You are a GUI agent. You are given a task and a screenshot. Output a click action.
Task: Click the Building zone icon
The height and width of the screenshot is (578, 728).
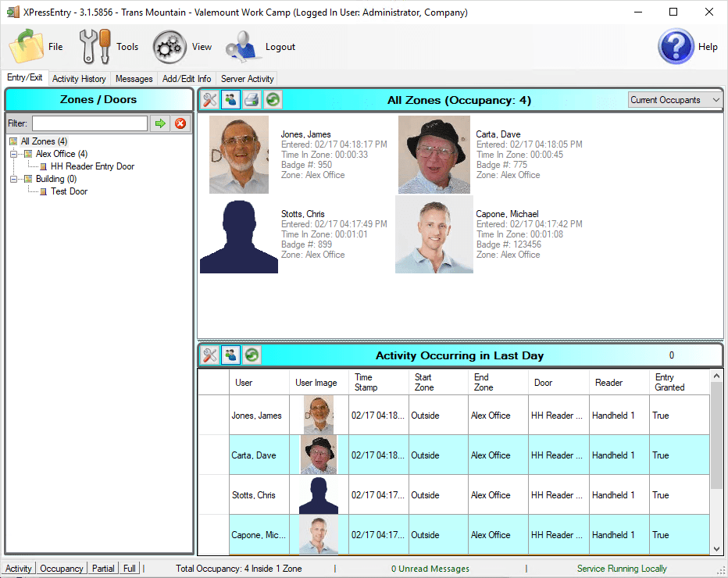(x=28, y=179)
